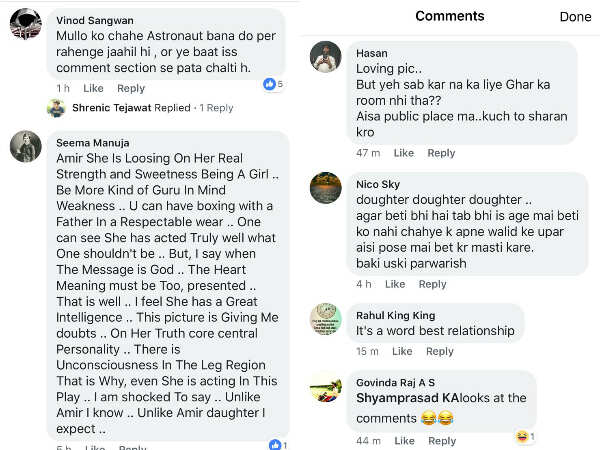The width and height of the screenshot is (600, 450).
Task: View laughing reaction on Govinda's comment
Action: click(x=525, y=437)
